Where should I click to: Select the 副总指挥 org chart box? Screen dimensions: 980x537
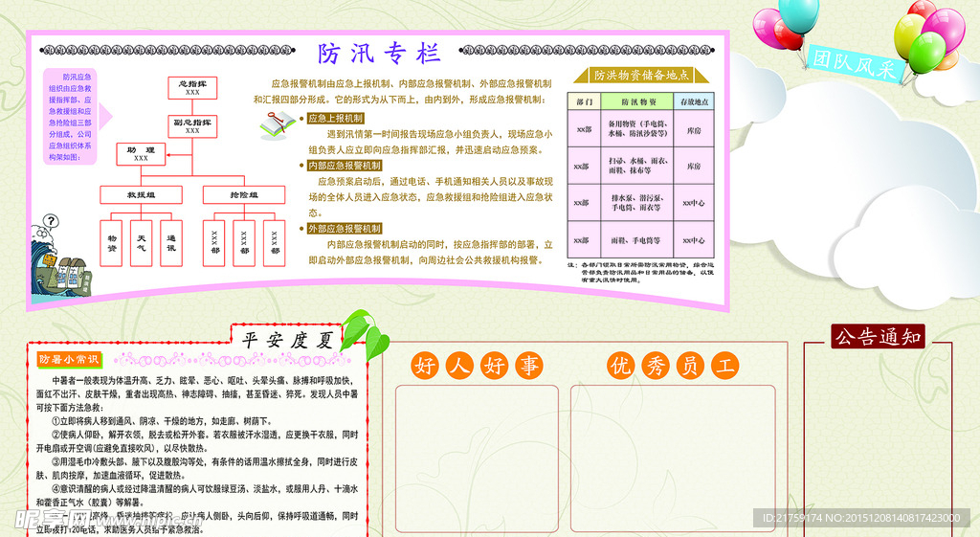192,126
